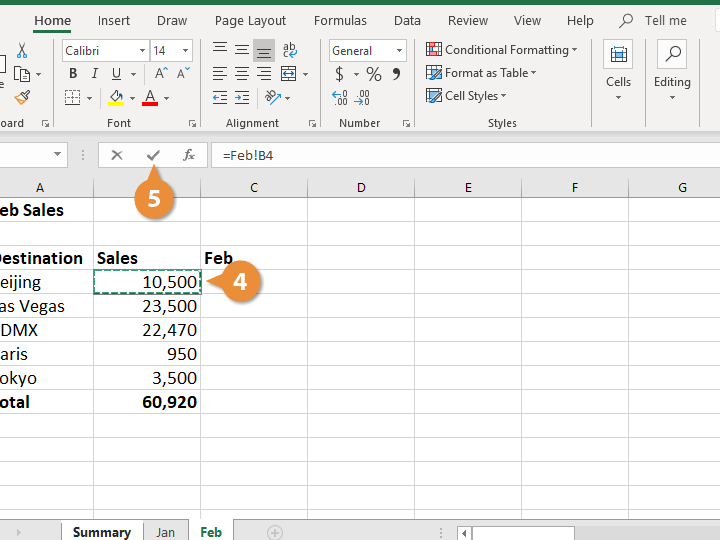Screen dimensions: 720x540
Task: Increase font size with the larger A
Action: tap(161, 73)
